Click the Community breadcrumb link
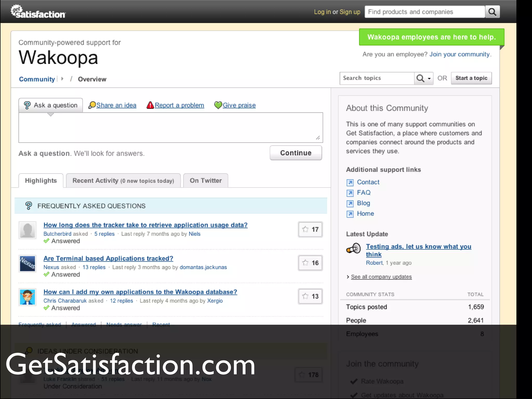Viewport: 532px width, 399px height. [x=37, y=79]
